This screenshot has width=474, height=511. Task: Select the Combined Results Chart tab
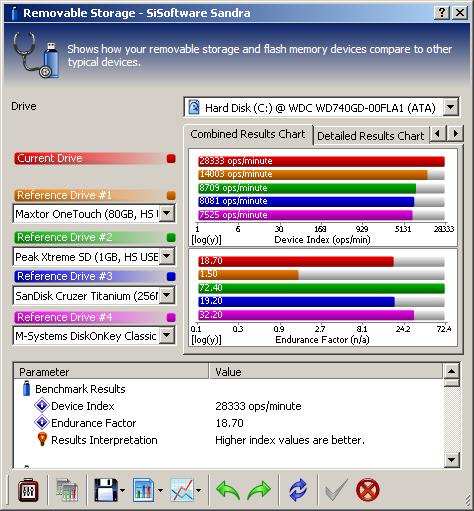[248, 134]
